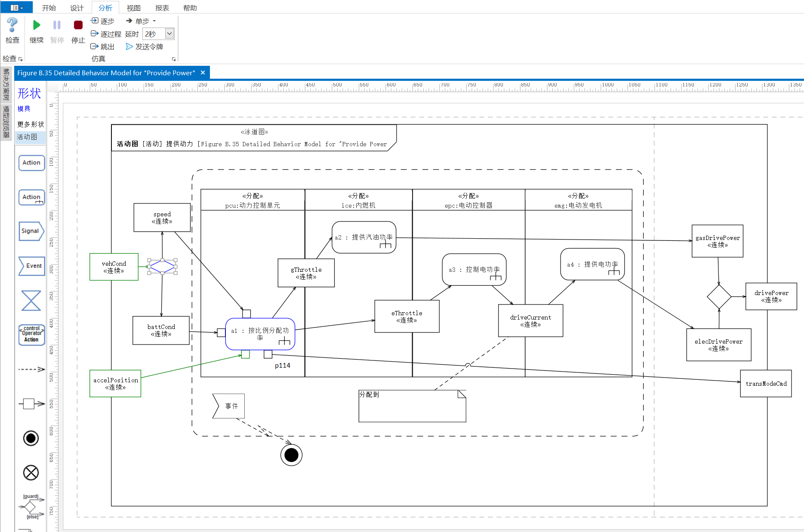The width and height of the screenshot is (804, 532).
Task: Choose the dashed arrow connector tool
Action: [31, 369]
